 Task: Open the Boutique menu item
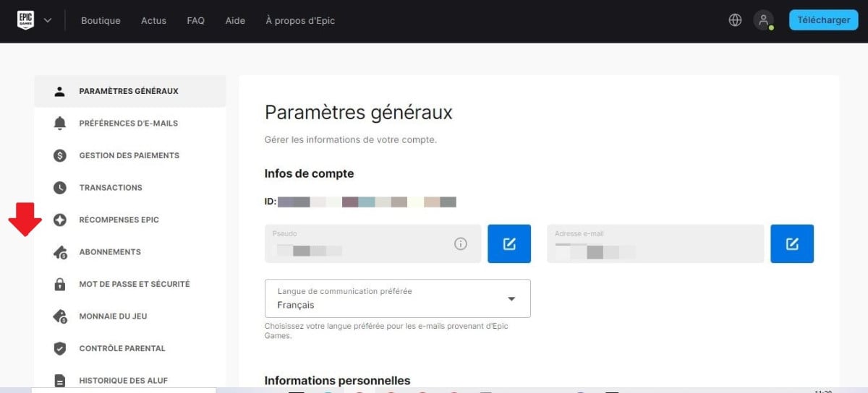click(101, 20)
